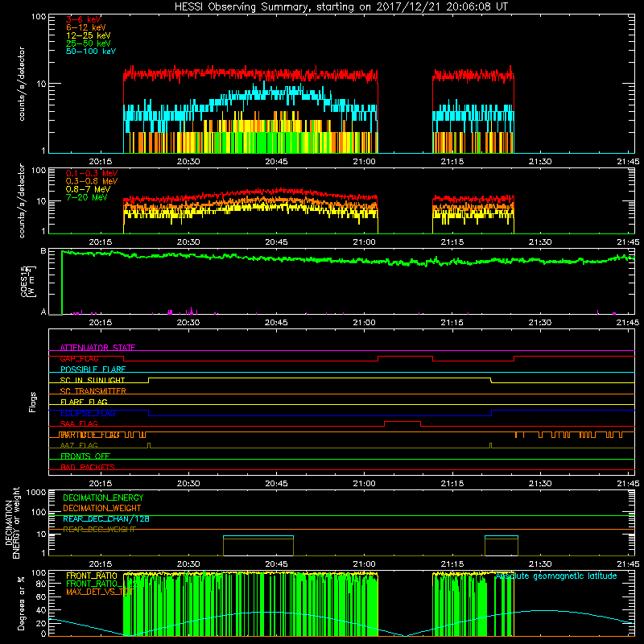Click the 0.3-0.8 MeV legend label

click(92, 181)
